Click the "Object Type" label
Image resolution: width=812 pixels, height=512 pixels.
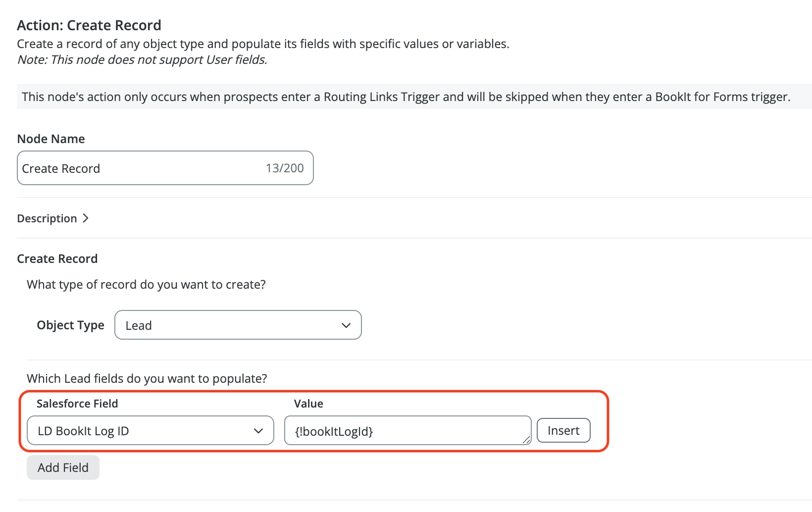pyautogui.click(x=70, y=325)
